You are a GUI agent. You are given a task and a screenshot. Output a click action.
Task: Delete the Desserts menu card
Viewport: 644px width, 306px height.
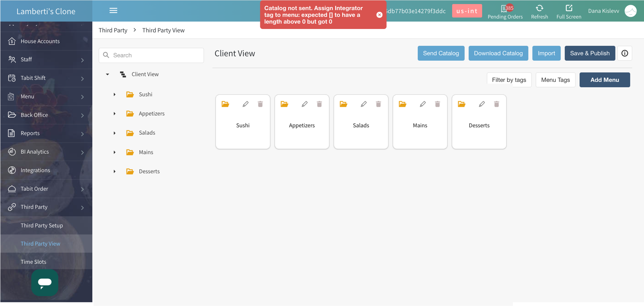point(496,104)
